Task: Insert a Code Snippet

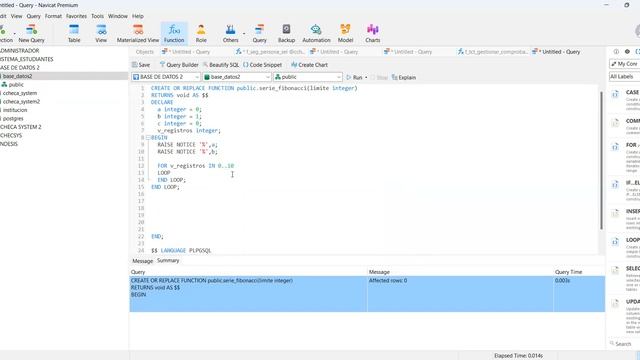Action: (x=262, y=65)
